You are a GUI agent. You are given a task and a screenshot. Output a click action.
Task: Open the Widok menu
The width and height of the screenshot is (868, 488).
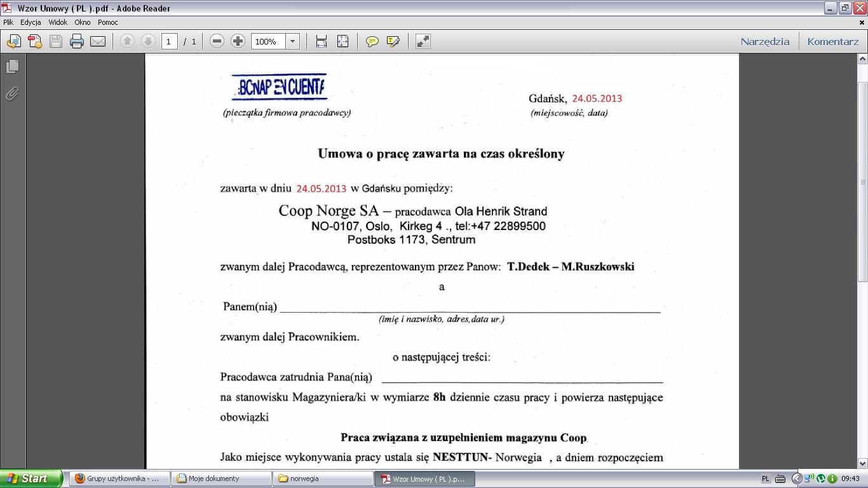tap(58, 22)
